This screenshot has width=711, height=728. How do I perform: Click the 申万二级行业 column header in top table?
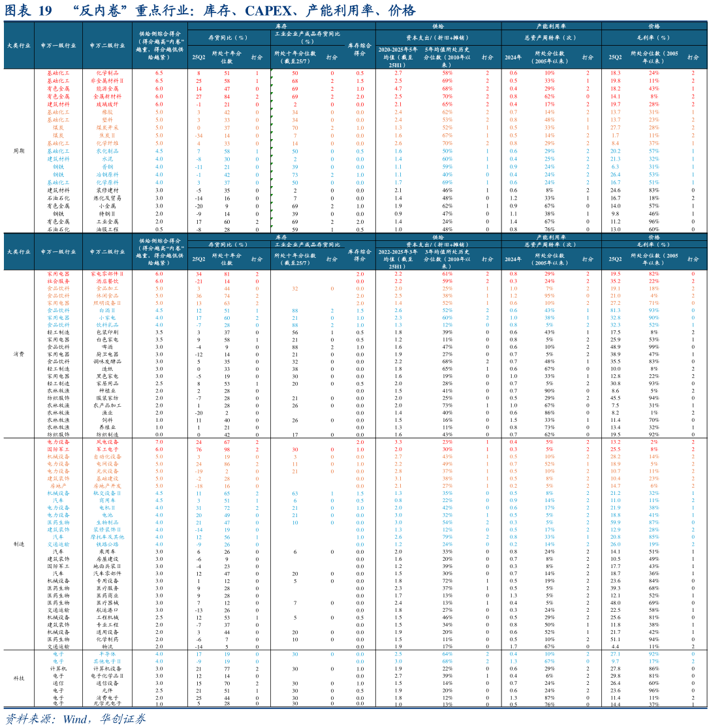tap(108, 46)
